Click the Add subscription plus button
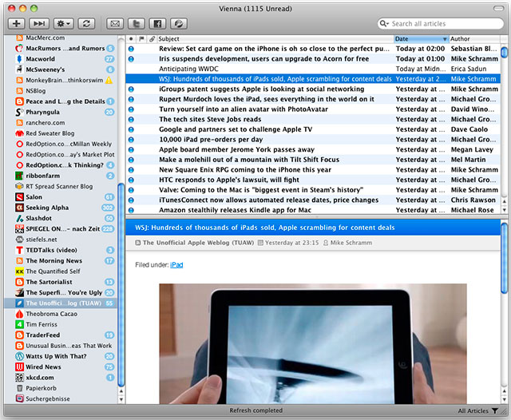The width and height of the screenshot is (511, 420). coord(16,23)
